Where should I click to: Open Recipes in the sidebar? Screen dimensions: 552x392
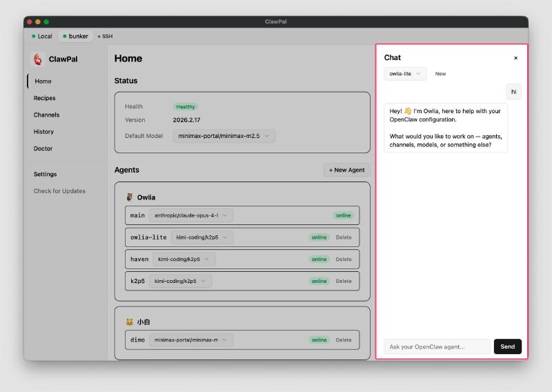(44, 98)
